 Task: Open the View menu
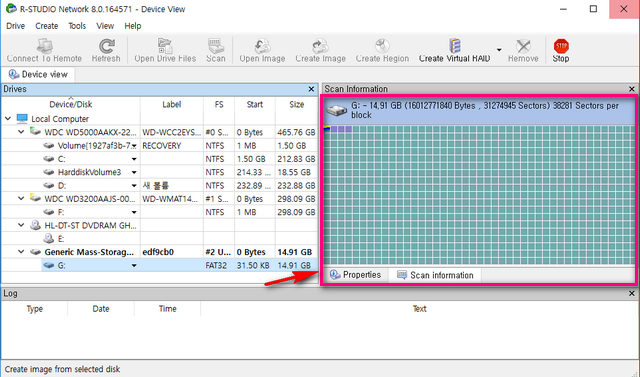(105, 26)
